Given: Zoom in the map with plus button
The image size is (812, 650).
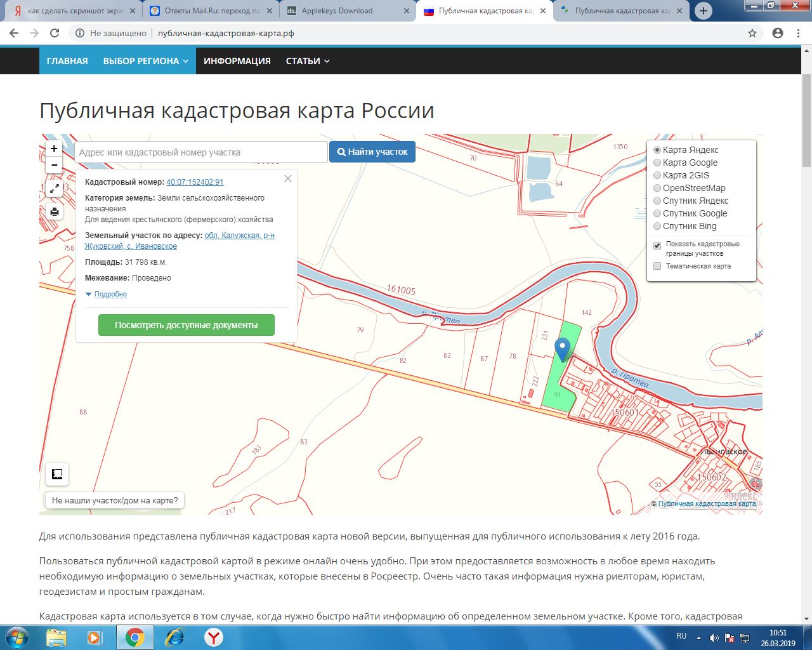Looking at the screenshot, I should (x=54, y=149).
